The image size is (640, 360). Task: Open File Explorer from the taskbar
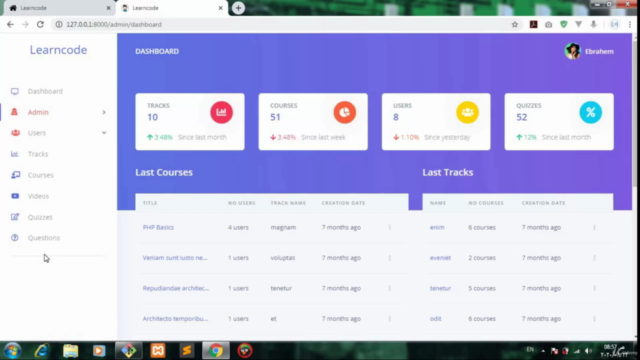click(70, 351)
